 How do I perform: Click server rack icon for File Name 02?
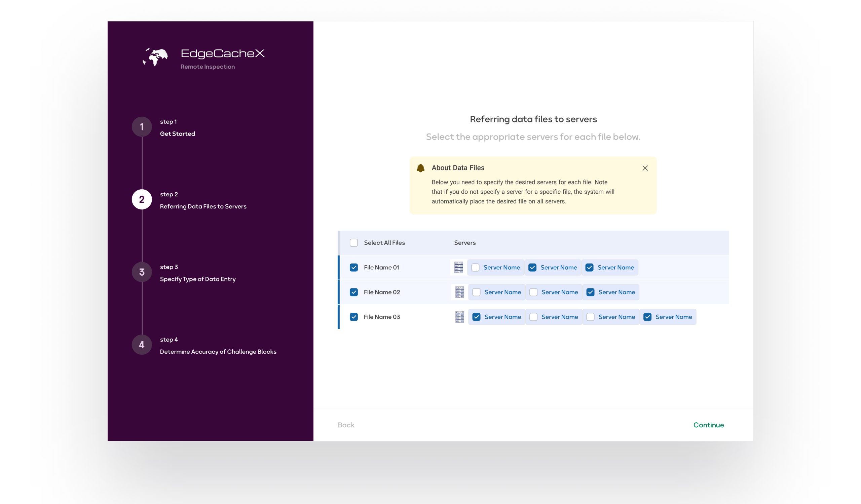point(459,292)
